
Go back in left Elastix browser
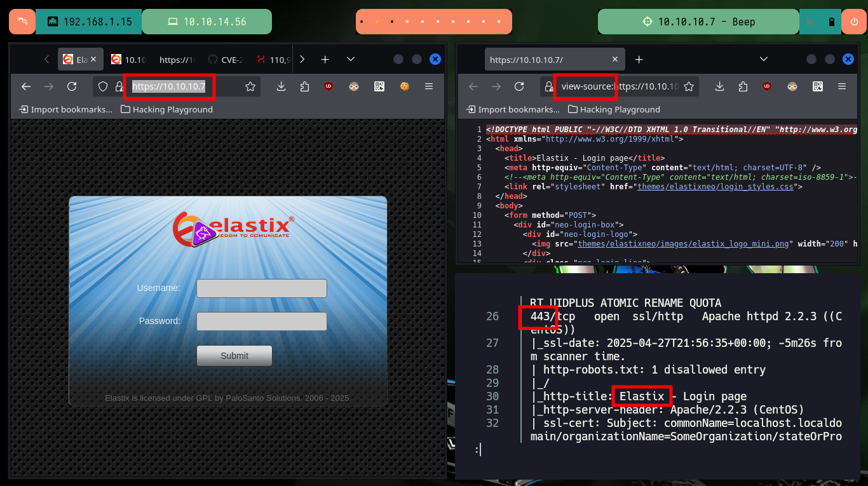click(x=26, y=86)
